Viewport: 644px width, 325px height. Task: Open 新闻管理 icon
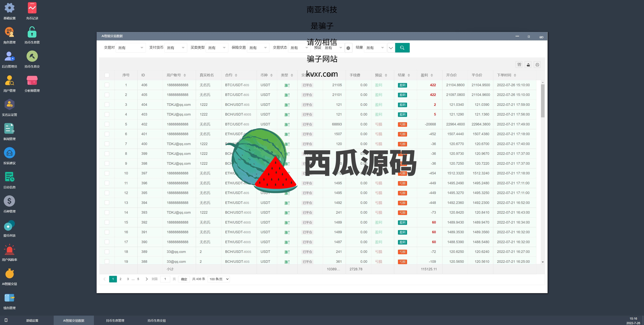pyautogui.click(x=10, y=132)
